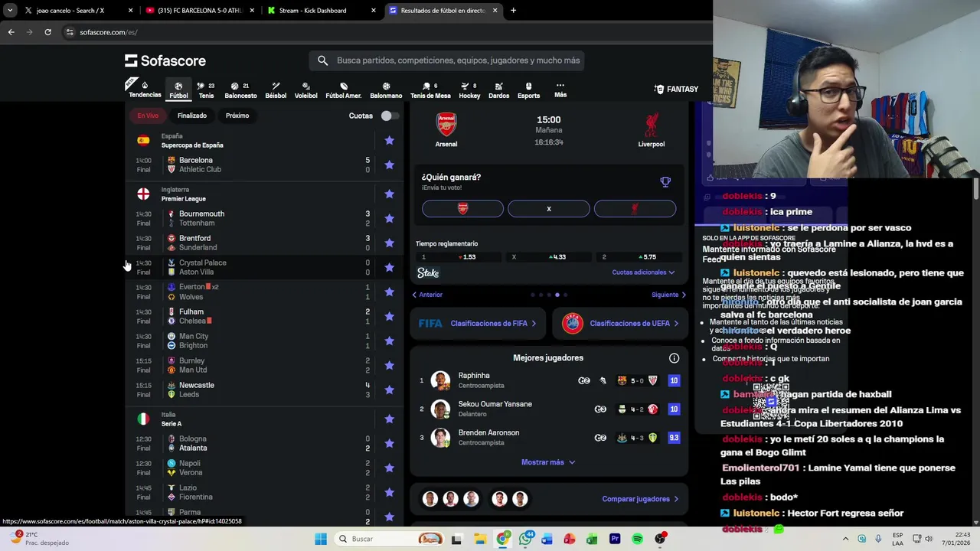Open a new browser tab
The image size is (980, 551).
tap(513, 11)
